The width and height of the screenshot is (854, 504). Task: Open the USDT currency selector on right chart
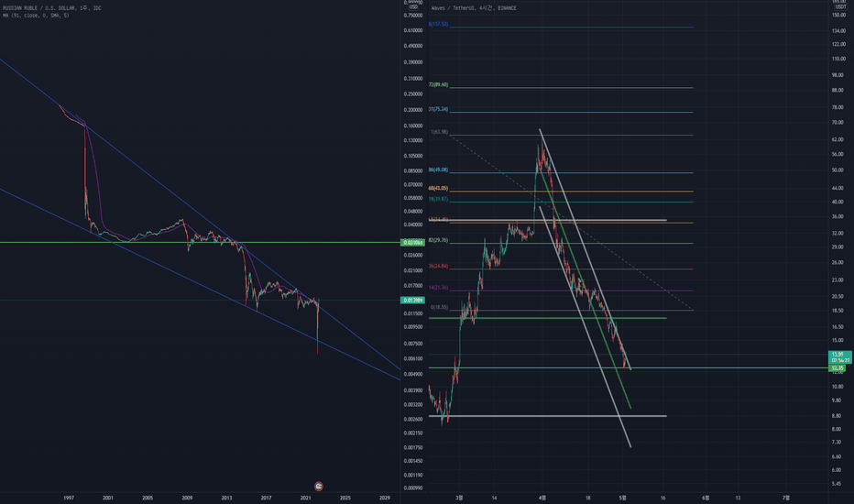(841, 7)
